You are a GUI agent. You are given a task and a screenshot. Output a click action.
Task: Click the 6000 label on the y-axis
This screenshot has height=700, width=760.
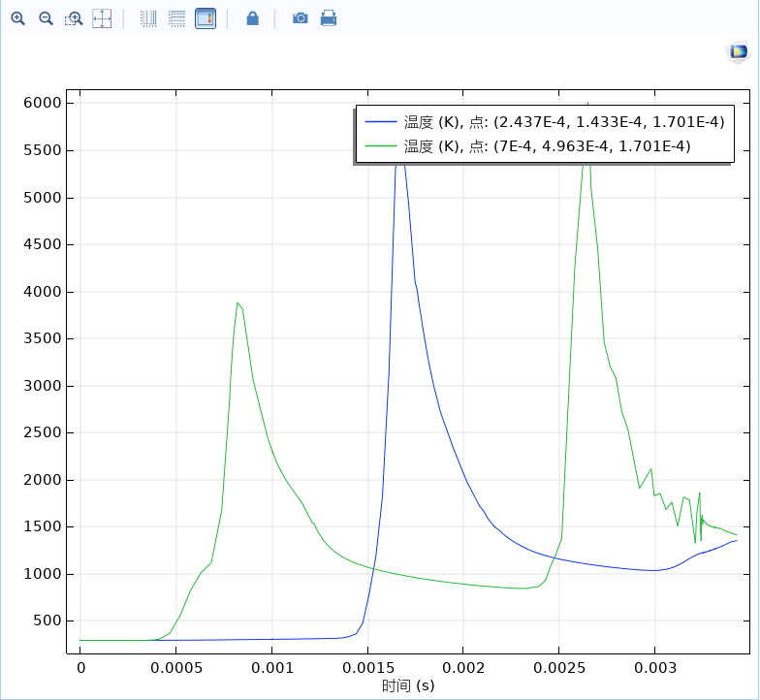coord(42,104)
